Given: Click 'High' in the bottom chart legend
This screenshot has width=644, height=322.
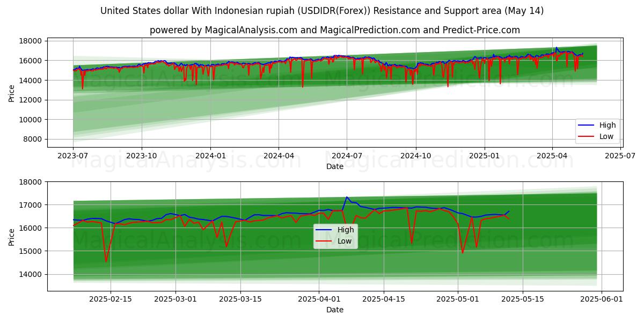Looking at the screenshot, I should (x=346, y=230).
